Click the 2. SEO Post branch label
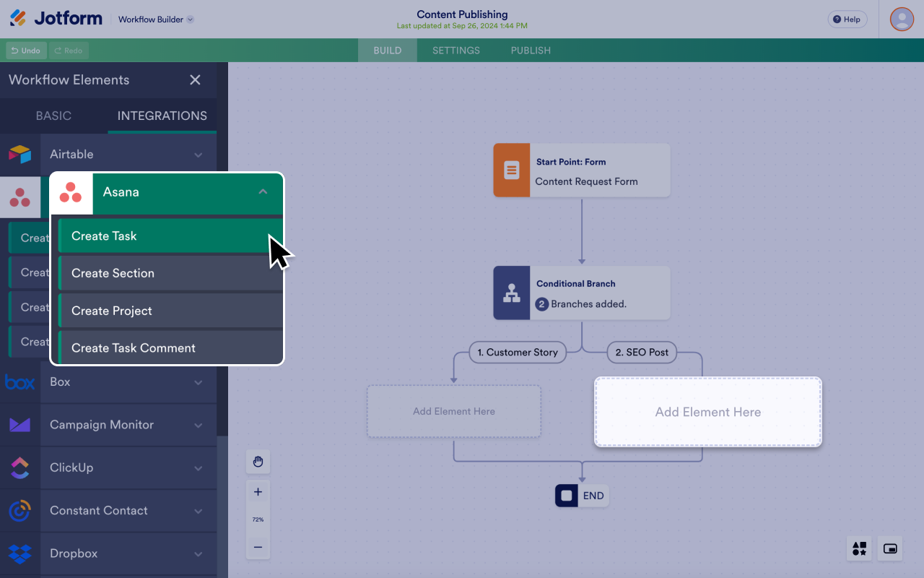The width and height of the screenshot is (924, 578). coord(642,353)
